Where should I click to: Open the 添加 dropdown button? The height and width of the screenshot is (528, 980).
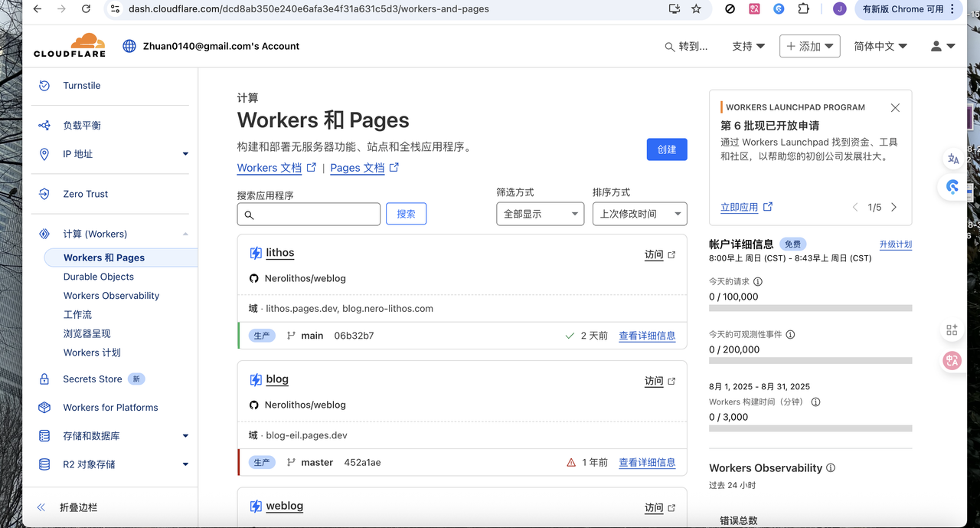[810, 46]
